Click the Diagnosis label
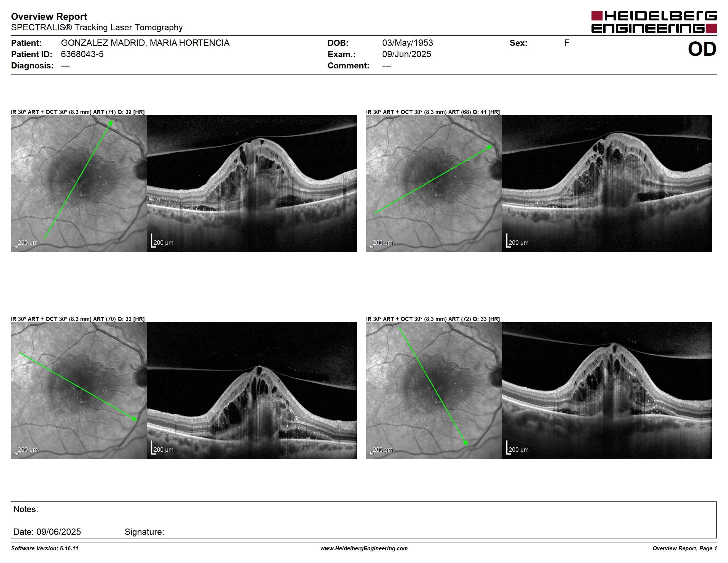The height and width of the screenshot is (563, 728). (x=32, y=65)
